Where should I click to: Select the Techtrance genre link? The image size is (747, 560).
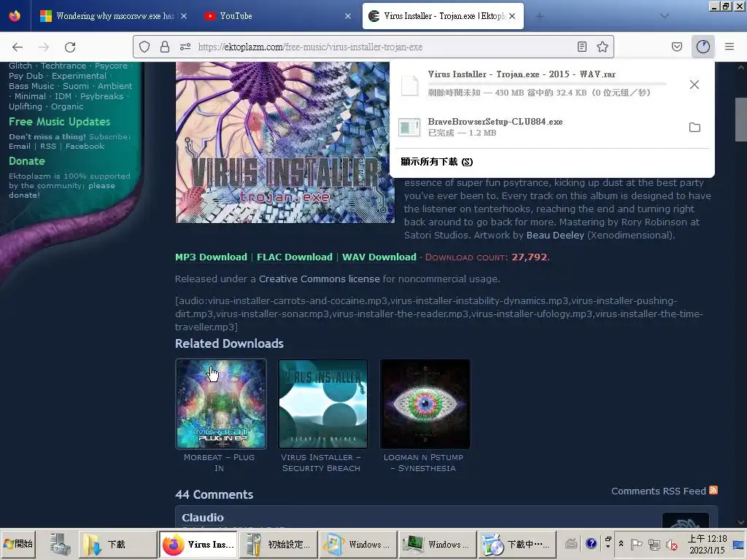(x=63, y=66)
